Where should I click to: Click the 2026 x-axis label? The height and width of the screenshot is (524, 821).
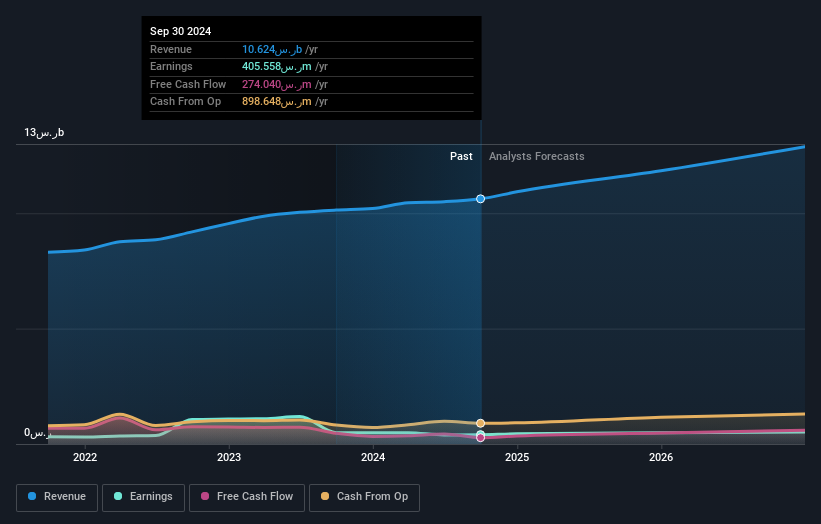point(661,458)
